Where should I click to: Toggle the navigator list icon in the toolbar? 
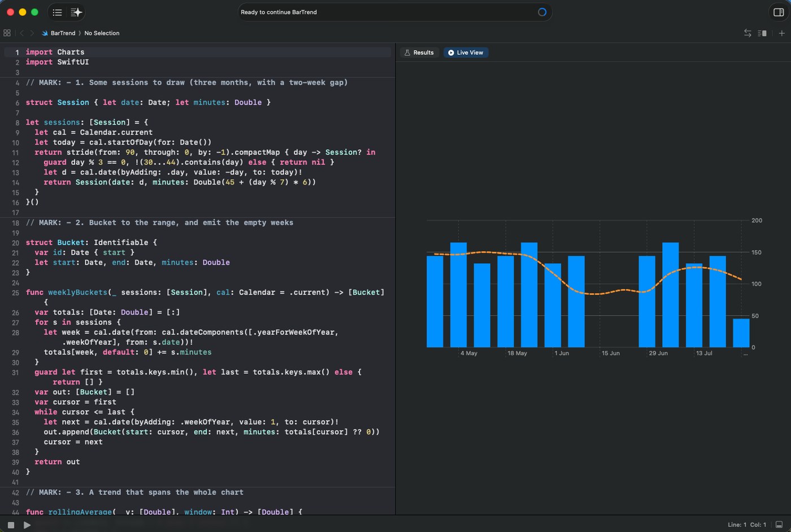(x=57, y=12)
